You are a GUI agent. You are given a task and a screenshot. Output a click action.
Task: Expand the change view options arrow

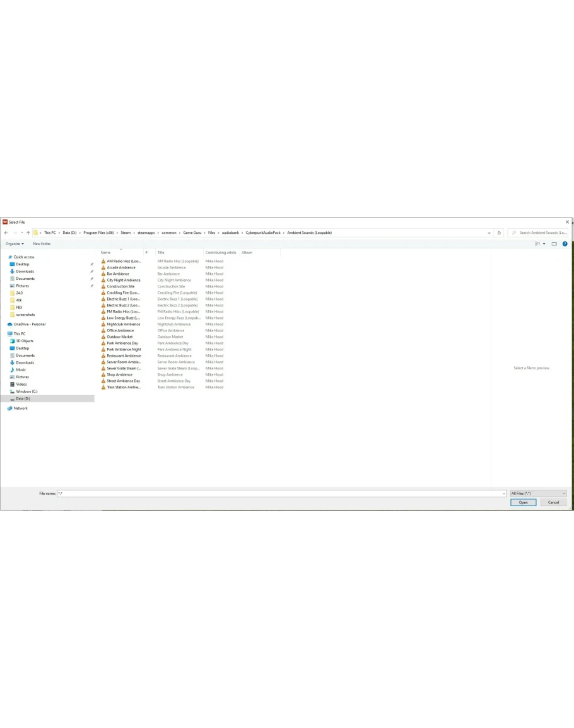pyautogui.click(x=544, y=244)
